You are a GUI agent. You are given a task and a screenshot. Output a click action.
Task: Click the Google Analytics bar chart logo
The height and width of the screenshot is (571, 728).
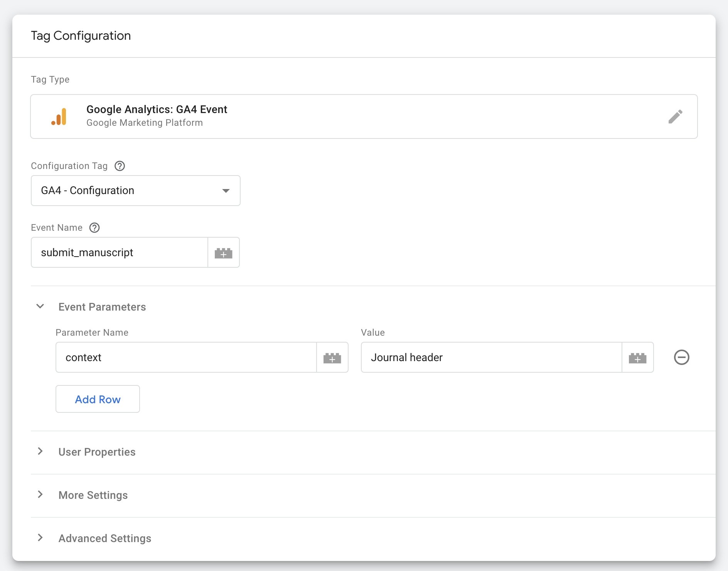(x=59, y=117)
